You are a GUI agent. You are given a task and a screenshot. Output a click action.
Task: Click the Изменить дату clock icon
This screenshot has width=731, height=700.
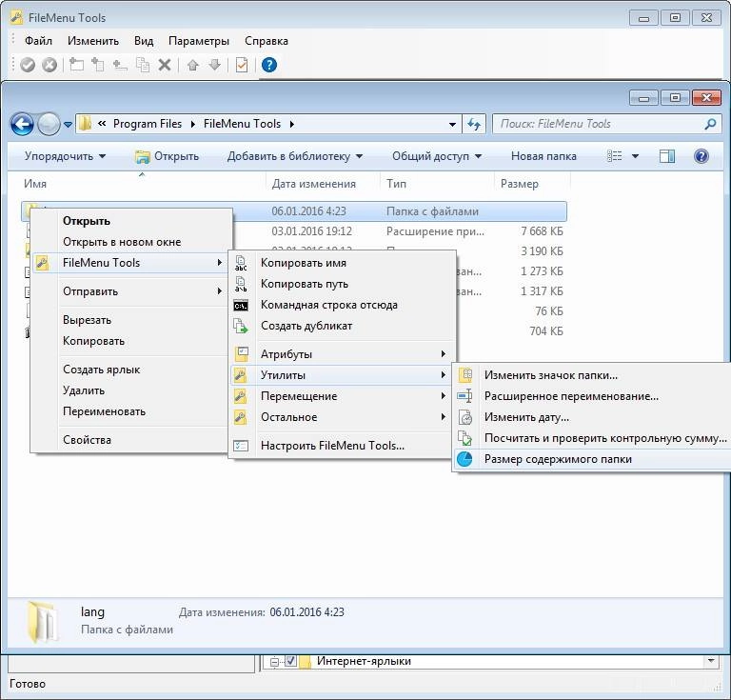coord(465,417)
